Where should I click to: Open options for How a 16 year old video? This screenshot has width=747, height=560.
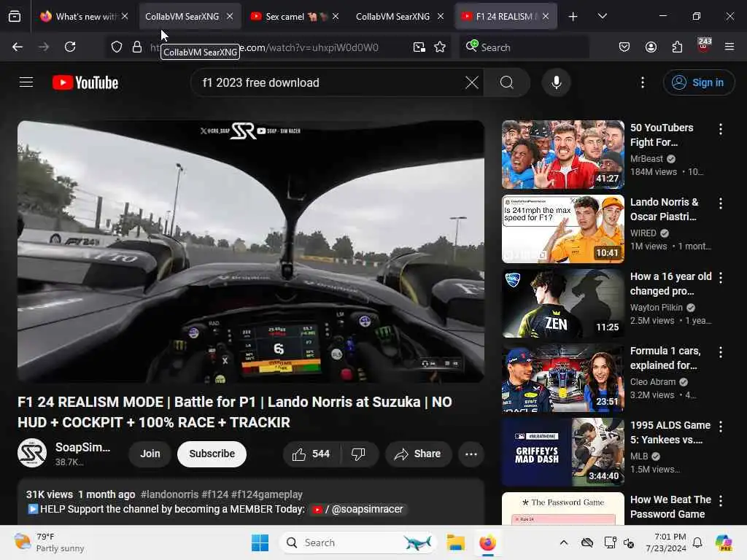(720, 278)
